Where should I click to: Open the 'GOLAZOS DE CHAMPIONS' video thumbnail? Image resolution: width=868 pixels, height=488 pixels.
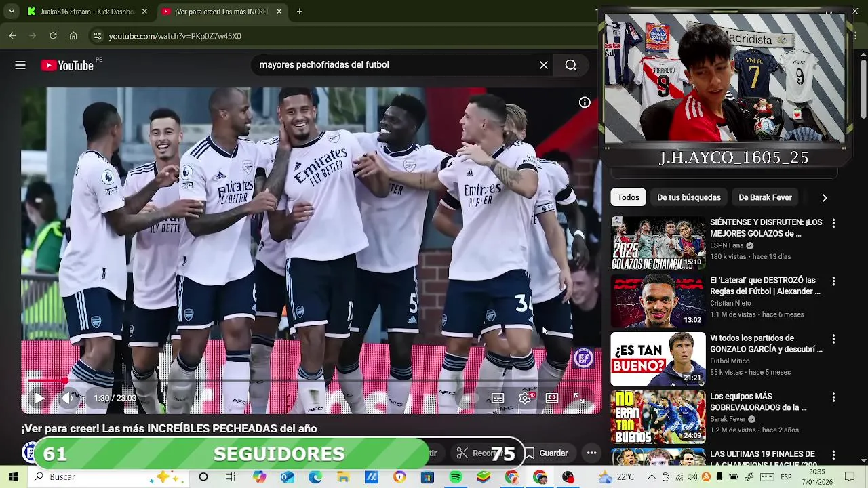658,243
